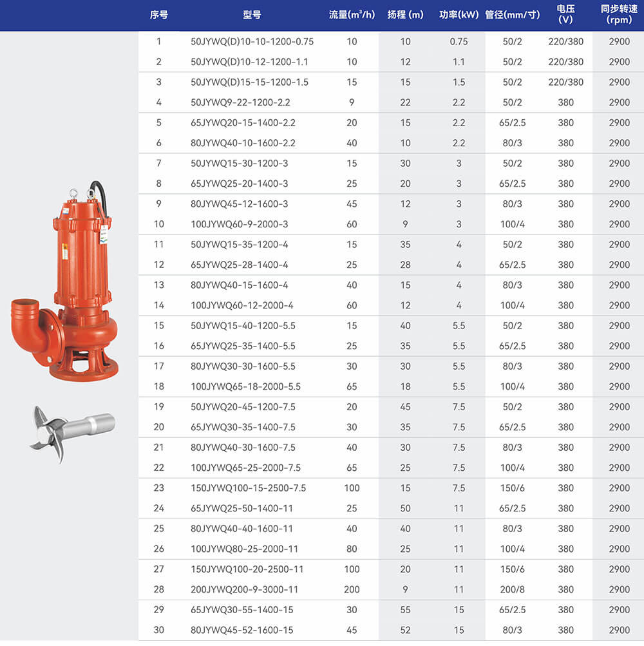Select model 100JYWQ65-25-2000-7.5
Viewport: 644px width, 646px height.
click(245, 468)
